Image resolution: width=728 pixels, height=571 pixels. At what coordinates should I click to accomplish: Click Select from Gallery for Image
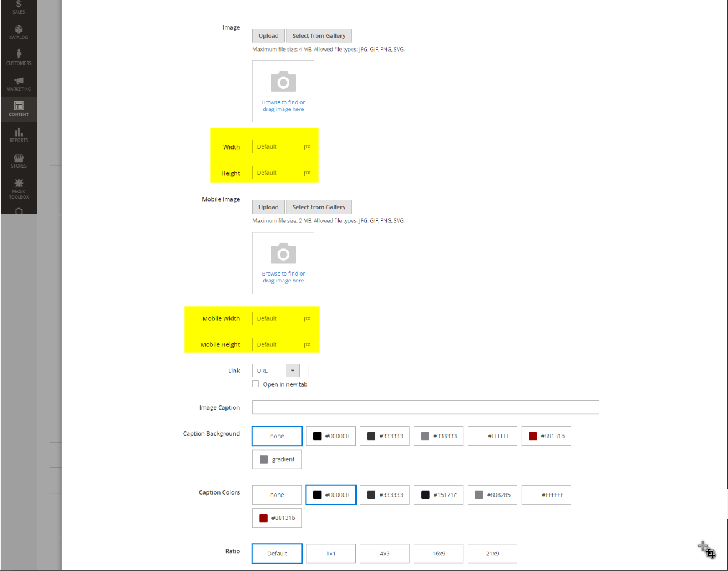(x=319, y=36)
